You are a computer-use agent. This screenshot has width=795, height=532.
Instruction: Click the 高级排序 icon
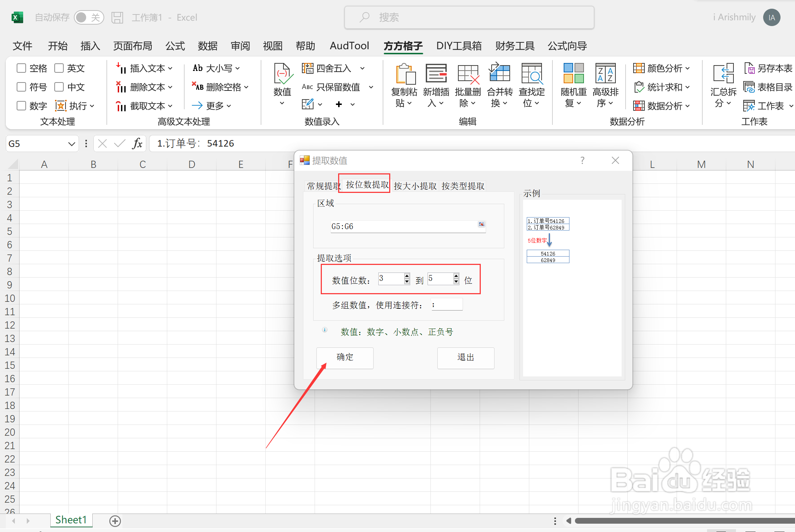605,74
